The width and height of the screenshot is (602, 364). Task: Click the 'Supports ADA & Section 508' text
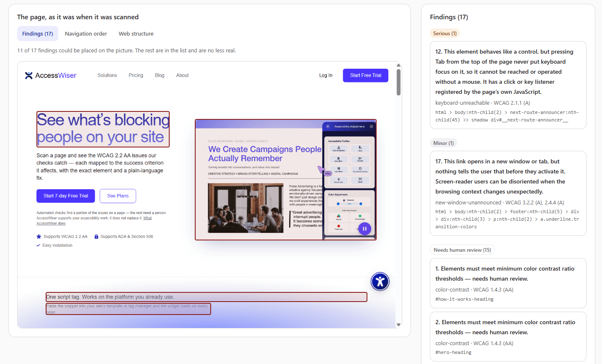[127, 237]
